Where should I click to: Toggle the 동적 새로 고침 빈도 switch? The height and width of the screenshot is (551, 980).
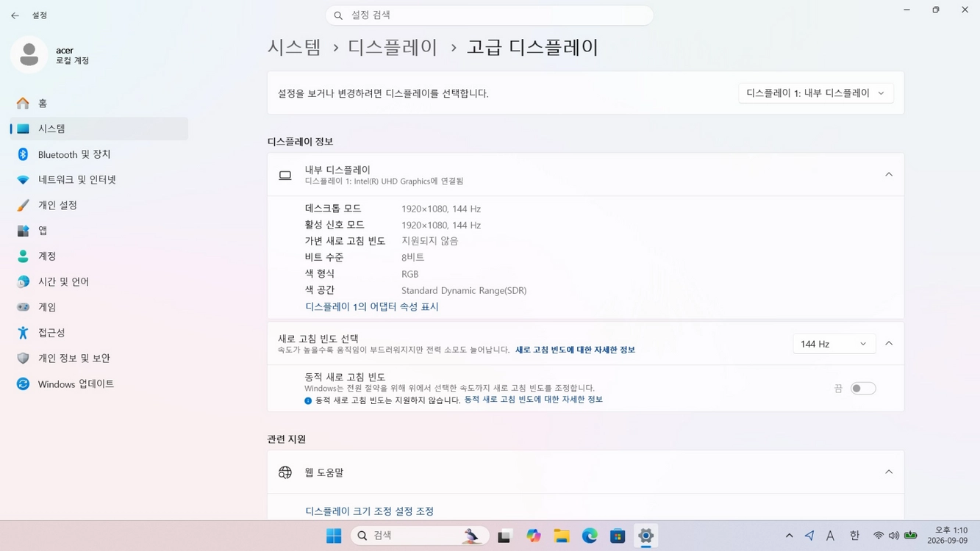pos(863,389)
